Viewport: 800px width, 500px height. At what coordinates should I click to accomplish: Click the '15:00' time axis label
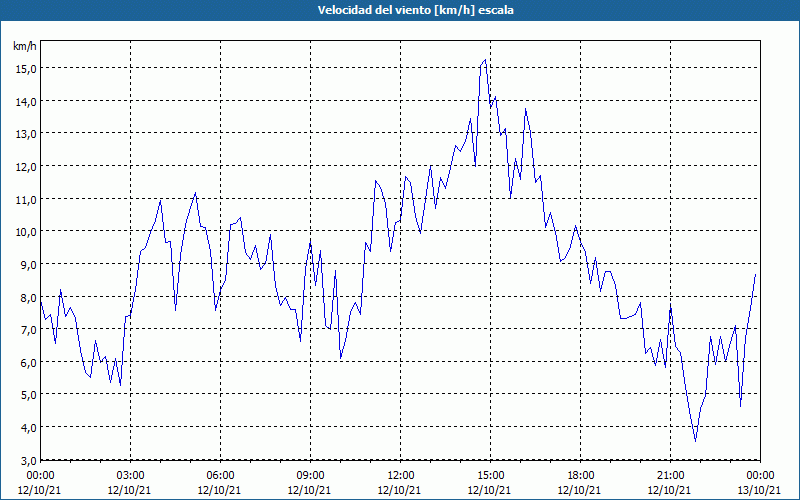point(490,476)
